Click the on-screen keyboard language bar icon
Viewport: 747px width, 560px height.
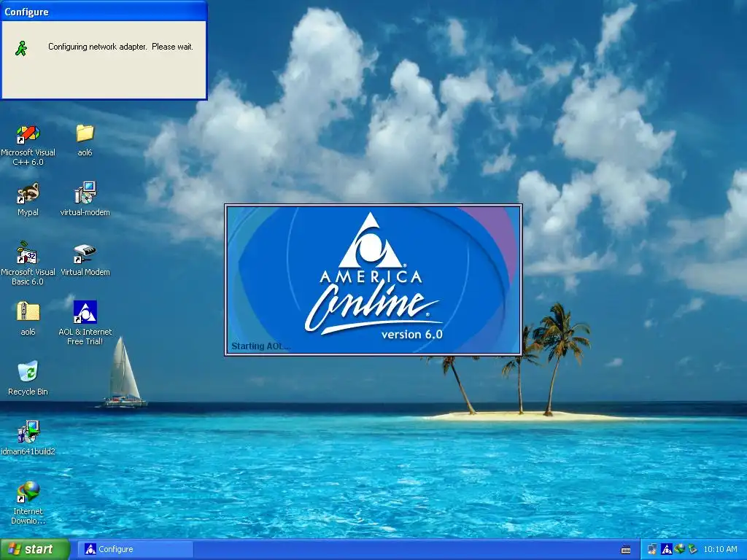point(626,550)
